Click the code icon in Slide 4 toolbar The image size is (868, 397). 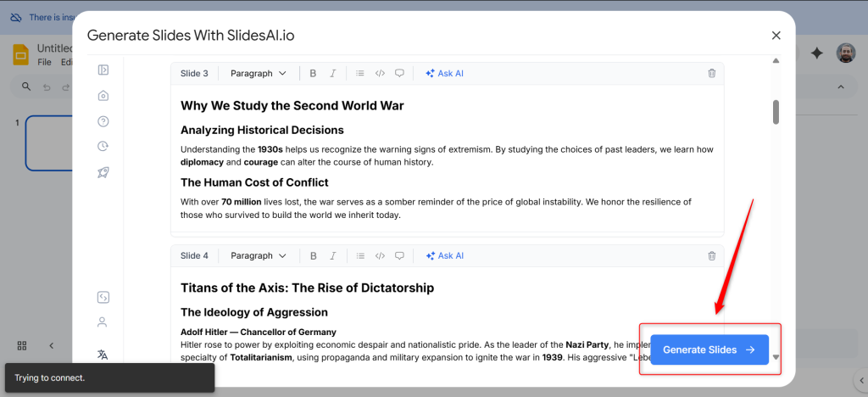coord(380,256)
